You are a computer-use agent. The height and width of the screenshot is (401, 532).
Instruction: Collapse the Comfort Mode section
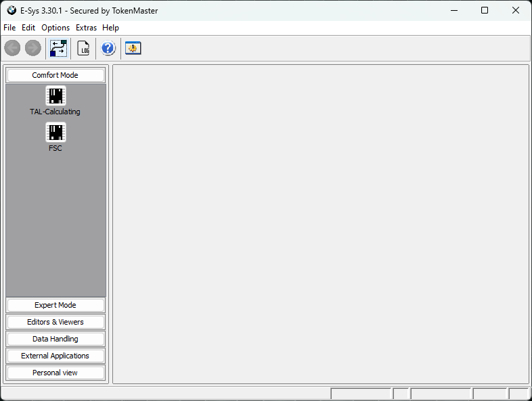(x=56, y=75)
